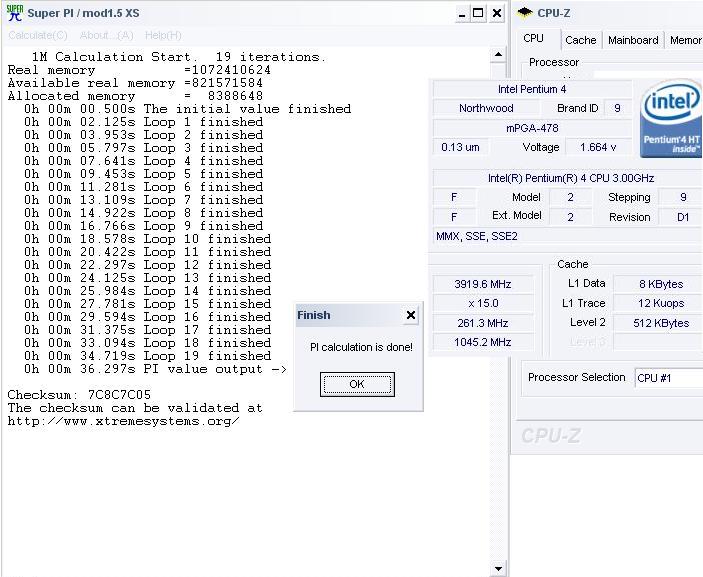Click the D1 revision value
The image size is (703, 577).
682,217
